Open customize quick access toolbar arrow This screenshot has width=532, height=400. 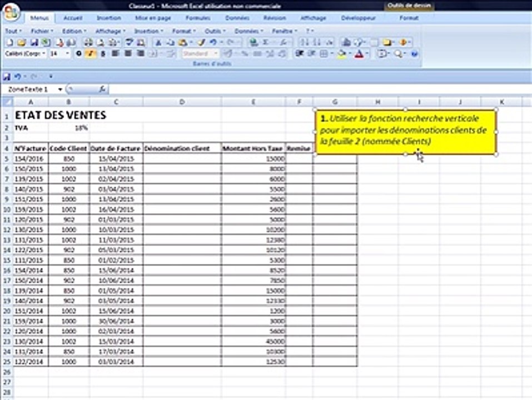tap(51, 77)
